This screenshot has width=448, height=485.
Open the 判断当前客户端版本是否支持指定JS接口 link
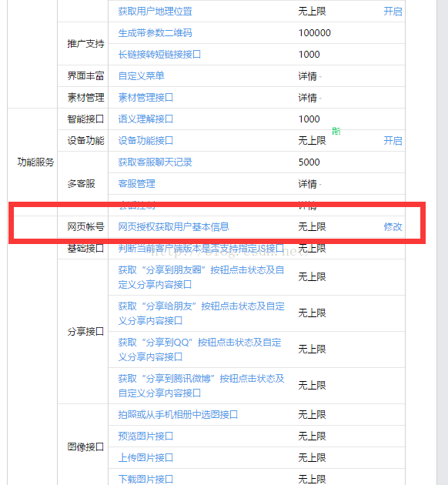click(x=201, y=248)
